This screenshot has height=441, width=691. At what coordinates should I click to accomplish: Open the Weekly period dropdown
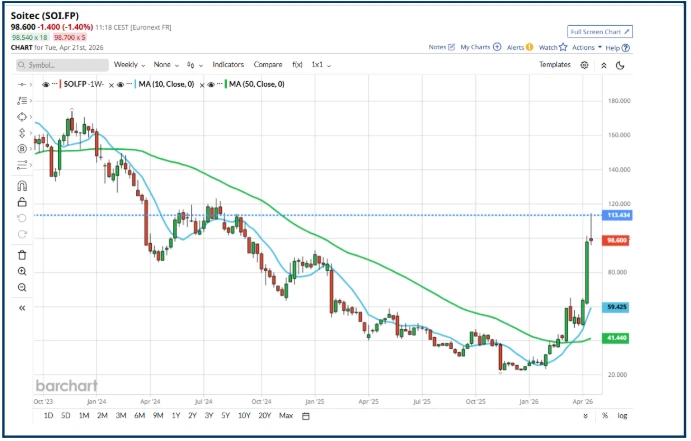[129, 65]
